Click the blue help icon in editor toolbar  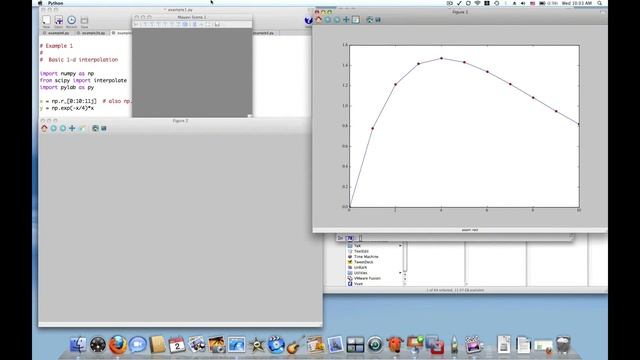308,20
